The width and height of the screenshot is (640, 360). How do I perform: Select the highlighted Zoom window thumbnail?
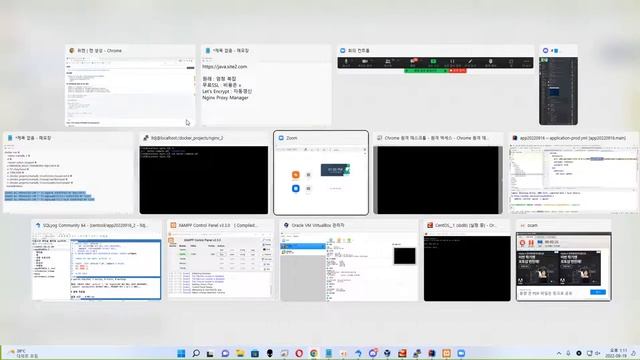[x=321, y=173]
